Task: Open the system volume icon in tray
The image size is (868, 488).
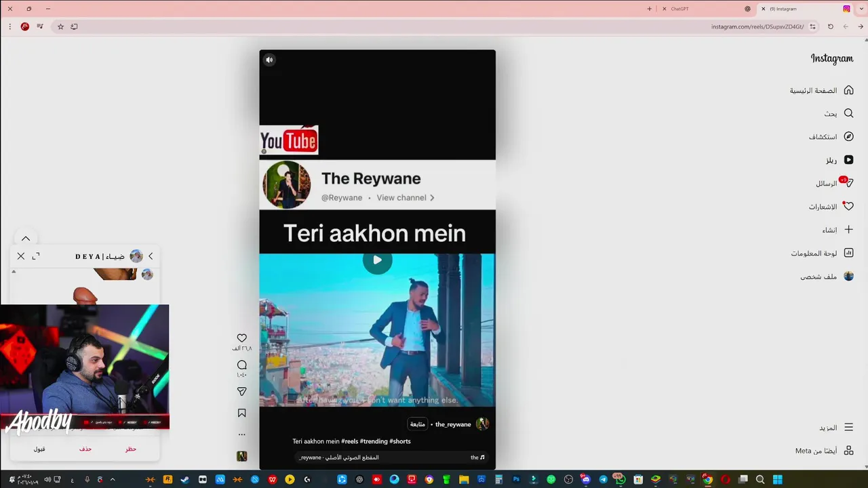Action: 47,479
